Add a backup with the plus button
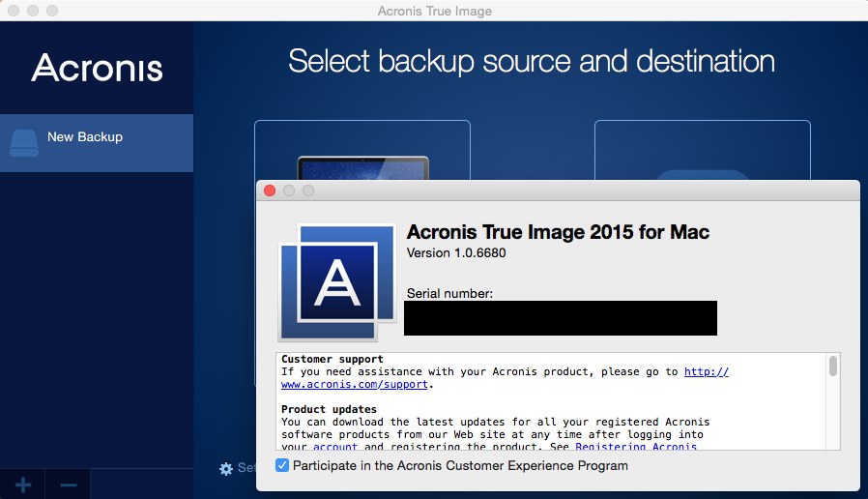Image resolution: width=868 pixels, height=499 pixels. point(22,485)
